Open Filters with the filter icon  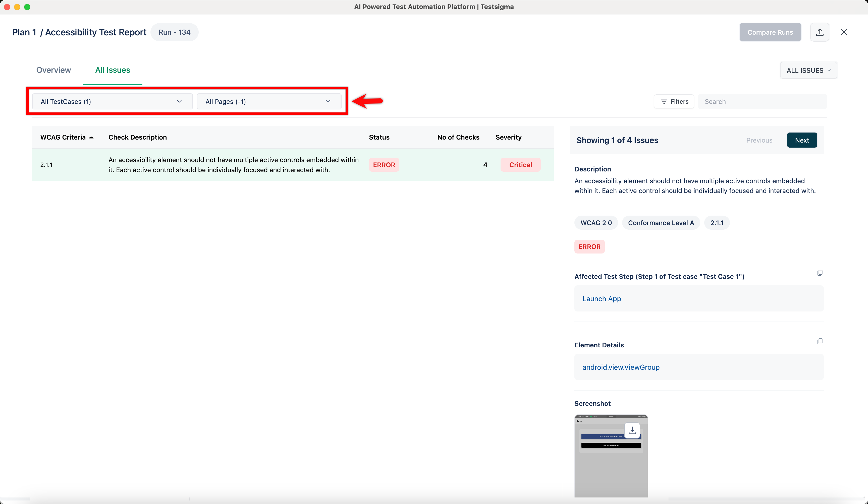coord(674,102)
